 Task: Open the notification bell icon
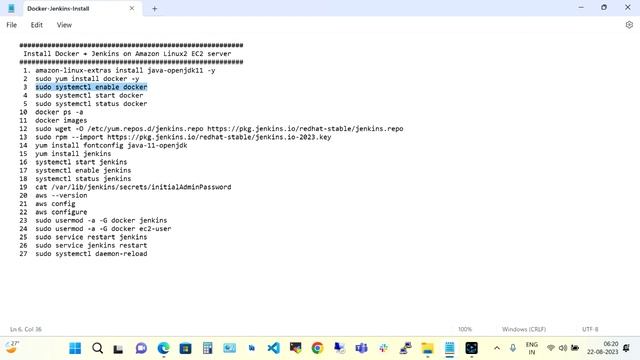click(627, 348)
